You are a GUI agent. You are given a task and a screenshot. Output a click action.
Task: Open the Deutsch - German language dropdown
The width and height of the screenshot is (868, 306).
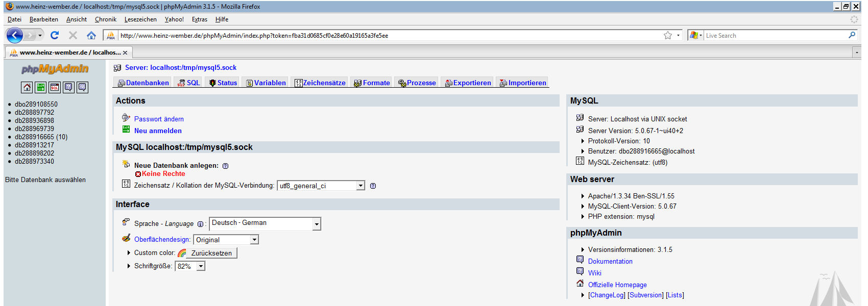tap(265, 223)
